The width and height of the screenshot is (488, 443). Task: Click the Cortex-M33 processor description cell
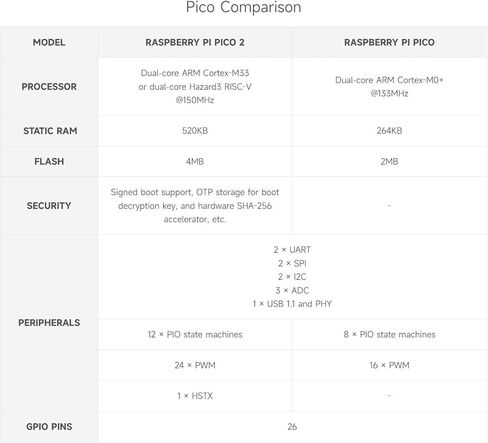coord(195,87)
